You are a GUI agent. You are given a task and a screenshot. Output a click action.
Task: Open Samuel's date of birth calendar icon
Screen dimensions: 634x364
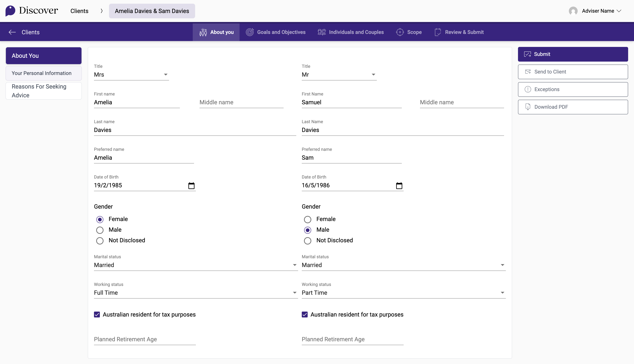[399, 185]
